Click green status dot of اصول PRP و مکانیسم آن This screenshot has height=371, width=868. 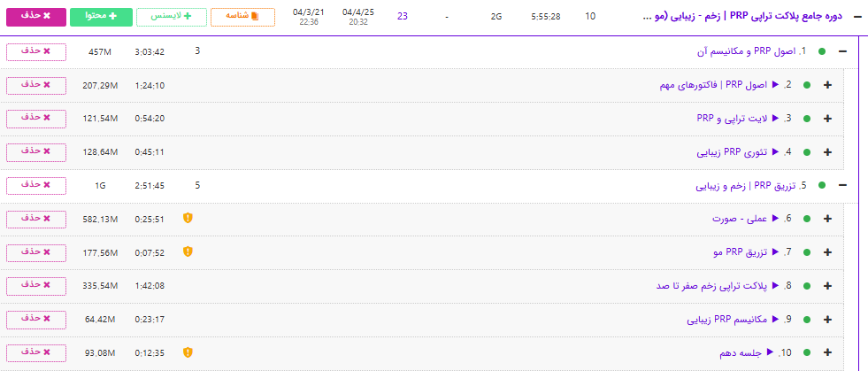click(822, 52)
